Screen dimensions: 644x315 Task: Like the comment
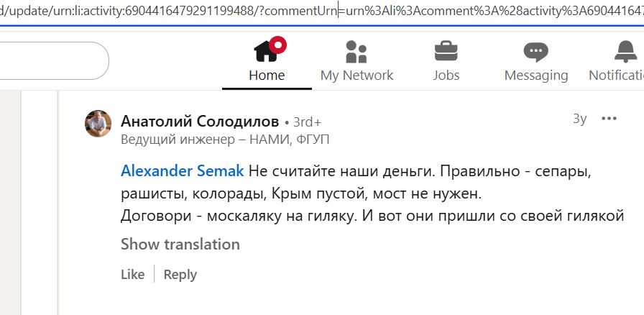[133, 274]
